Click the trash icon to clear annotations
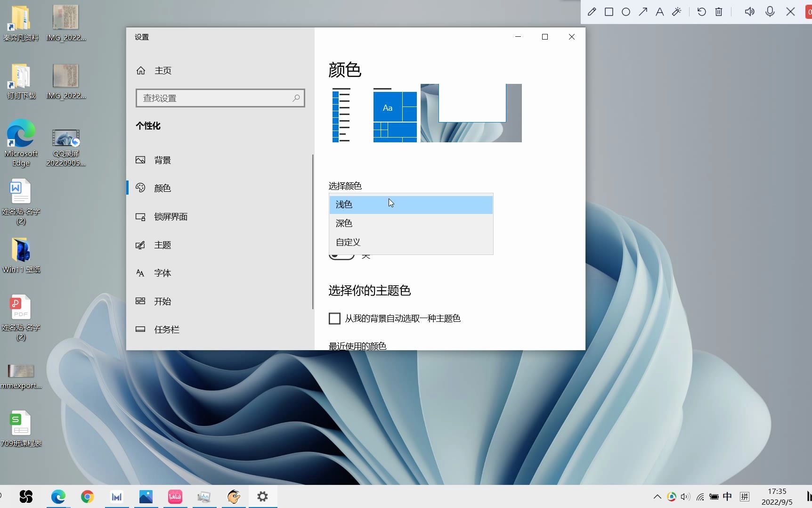 point(718,11)
